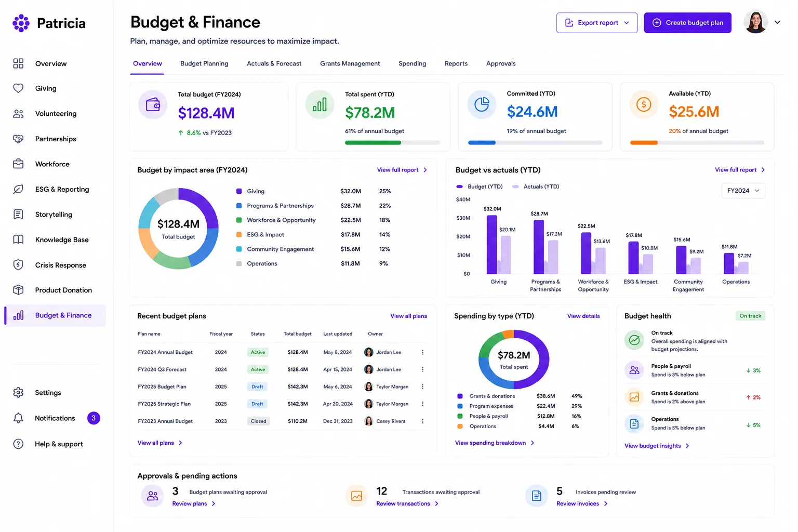
Task: Click the Notifications bell icon
Action: click(18, 418)
